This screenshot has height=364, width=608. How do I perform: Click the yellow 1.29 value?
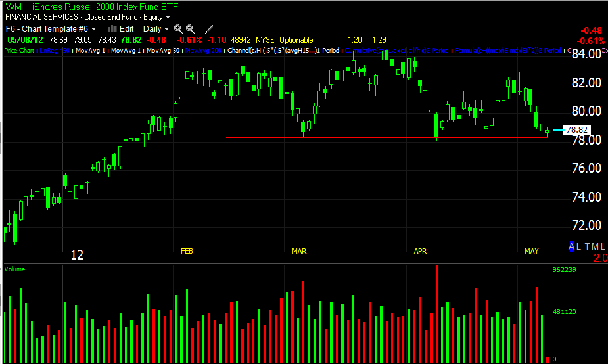coord(379,40)
